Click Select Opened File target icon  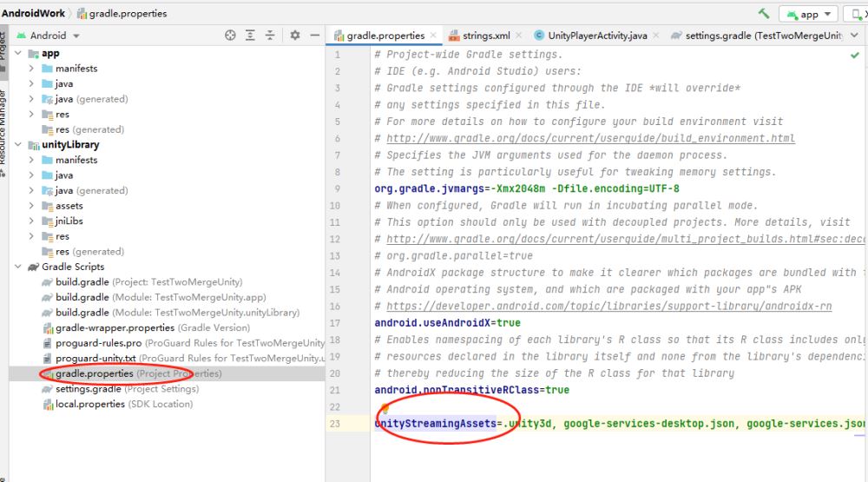[x=230, y=36]
